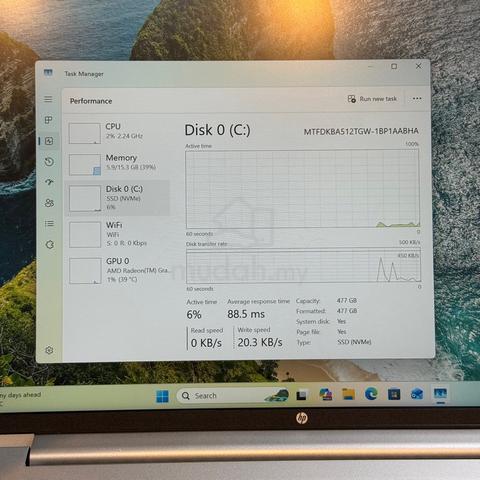Click the System disk Yes value

tap(341, 321)
